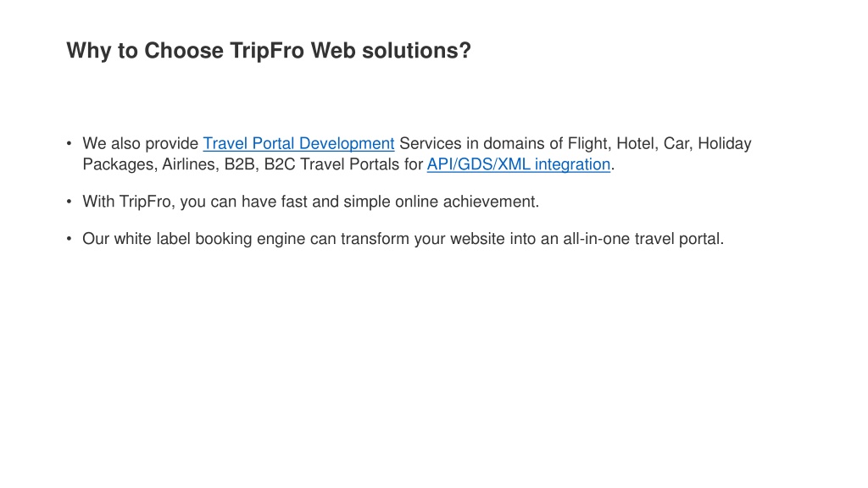Click the 'B2C' text in the first bullet
The height and width of the screenshot is (488, 868).
[x=280, y=164]
